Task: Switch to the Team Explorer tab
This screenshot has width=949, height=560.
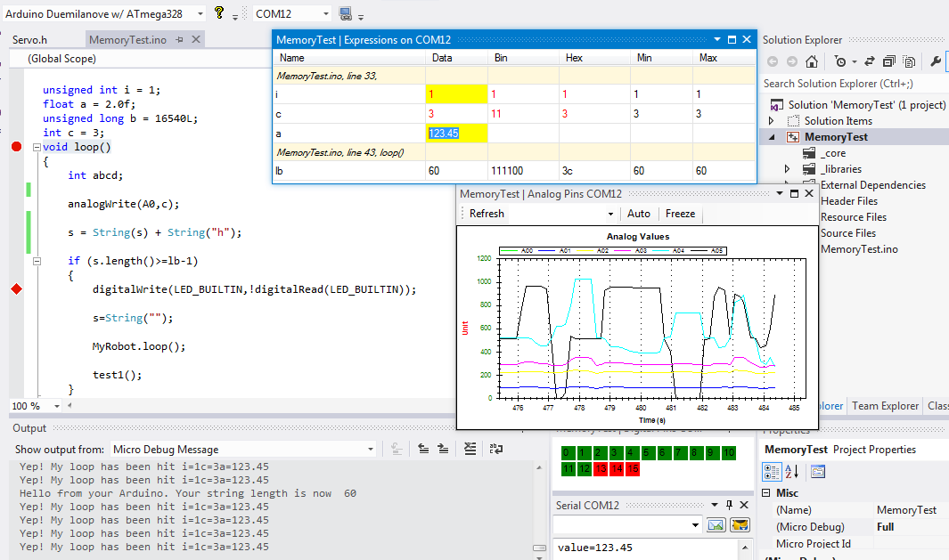Action: 885,405
